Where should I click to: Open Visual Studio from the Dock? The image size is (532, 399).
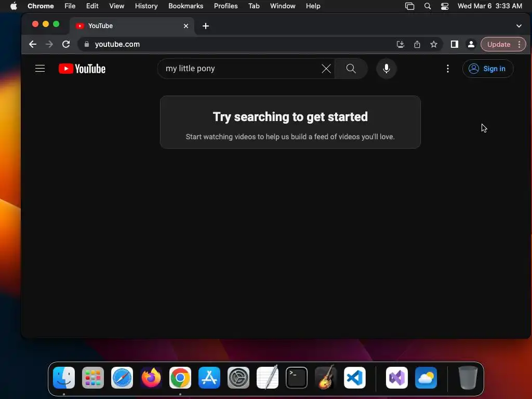pyautogui.click(x=396, y=378)
